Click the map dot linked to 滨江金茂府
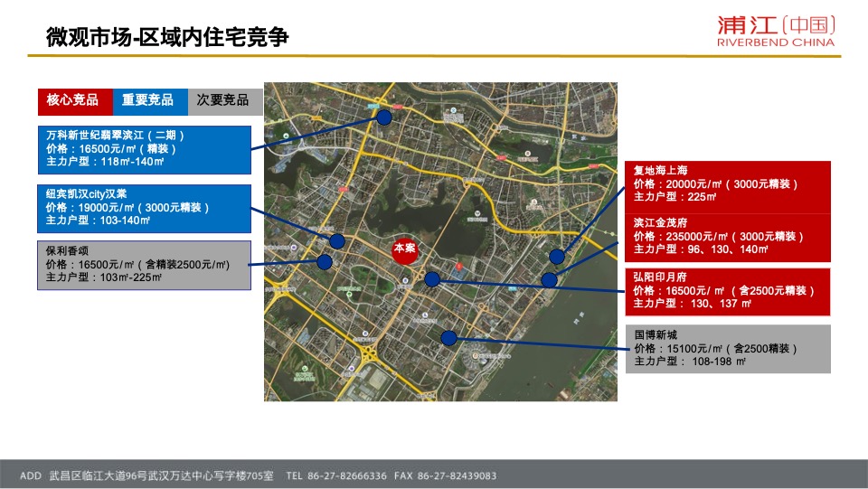 pyautogui.click(x=549, y=280)
